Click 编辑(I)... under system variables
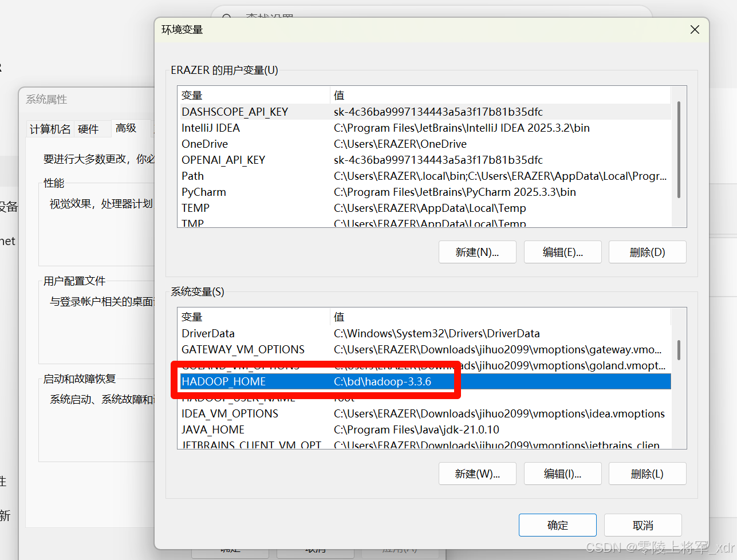 coord(562,474)
